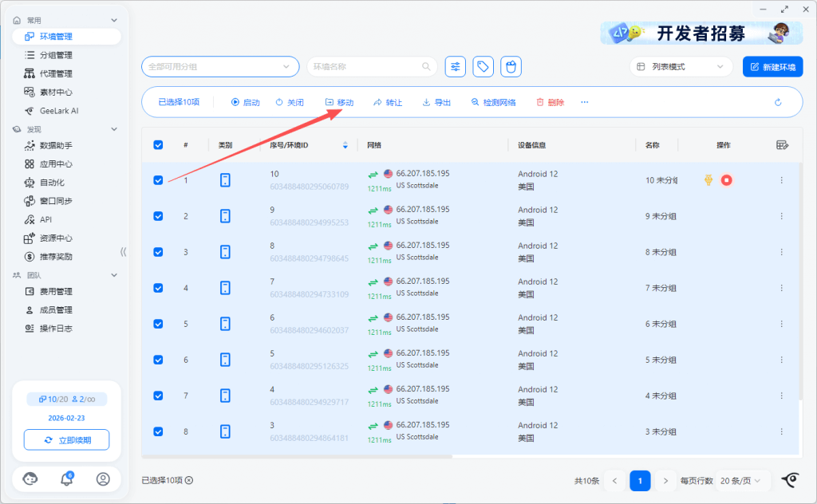
Task: Open the tag icon button
Action: [x=483, y=67]
